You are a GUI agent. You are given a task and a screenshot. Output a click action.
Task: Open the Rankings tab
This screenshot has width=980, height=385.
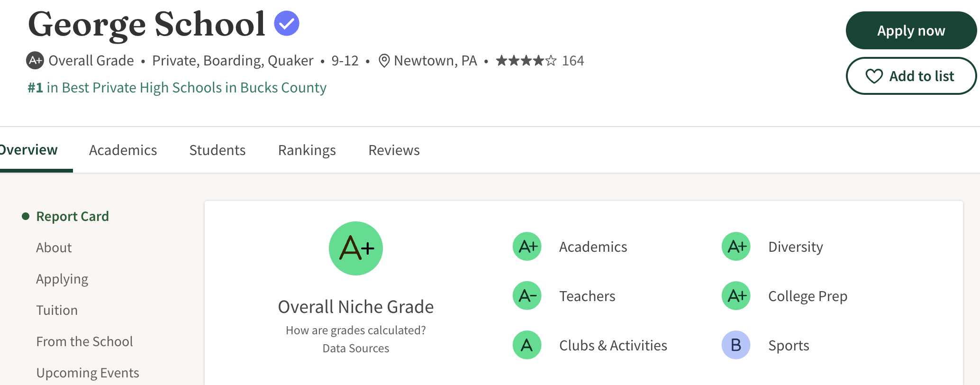(307, 150)
